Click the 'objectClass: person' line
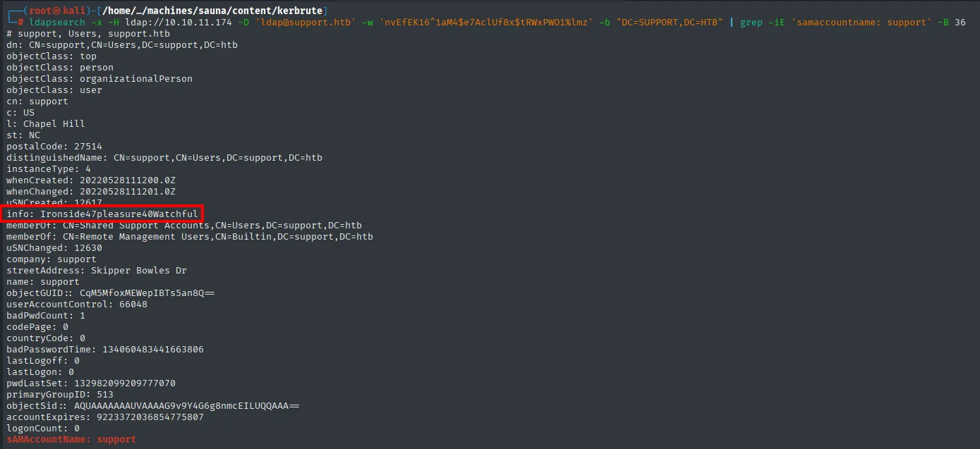Image resolution: width=980 pixels, height=449 pixels. (x=60, y=68)
